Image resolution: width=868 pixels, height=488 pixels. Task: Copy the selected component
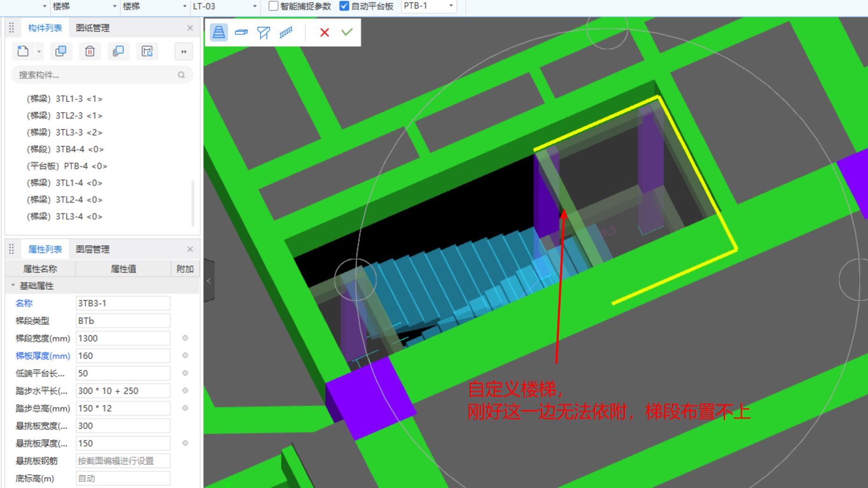click(x=61, y=51)
